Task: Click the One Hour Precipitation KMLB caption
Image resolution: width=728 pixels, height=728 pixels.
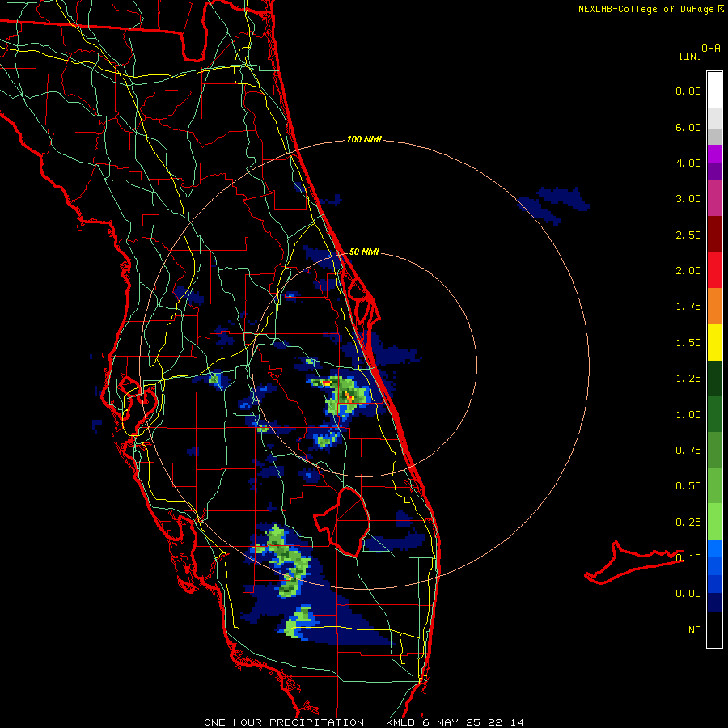Action: tap(364, 722)
